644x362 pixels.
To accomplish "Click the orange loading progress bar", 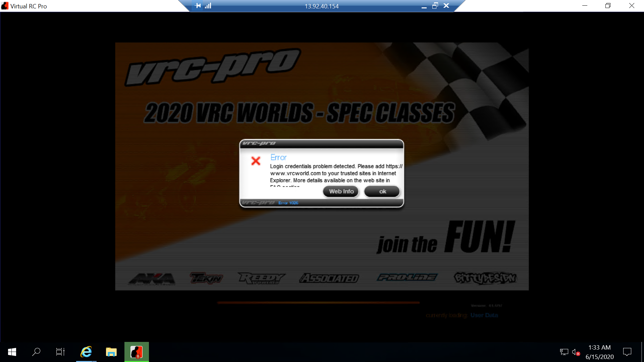I will [x=318, y=303].
